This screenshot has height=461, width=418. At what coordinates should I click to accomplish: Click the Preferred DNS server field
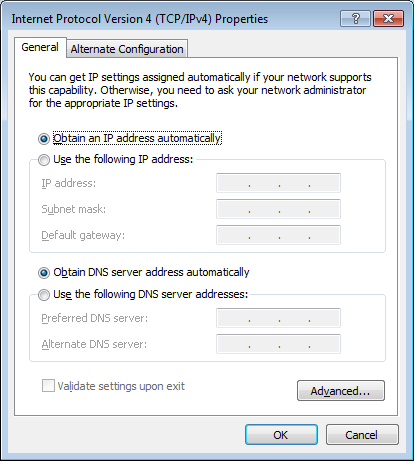[278, 318]
